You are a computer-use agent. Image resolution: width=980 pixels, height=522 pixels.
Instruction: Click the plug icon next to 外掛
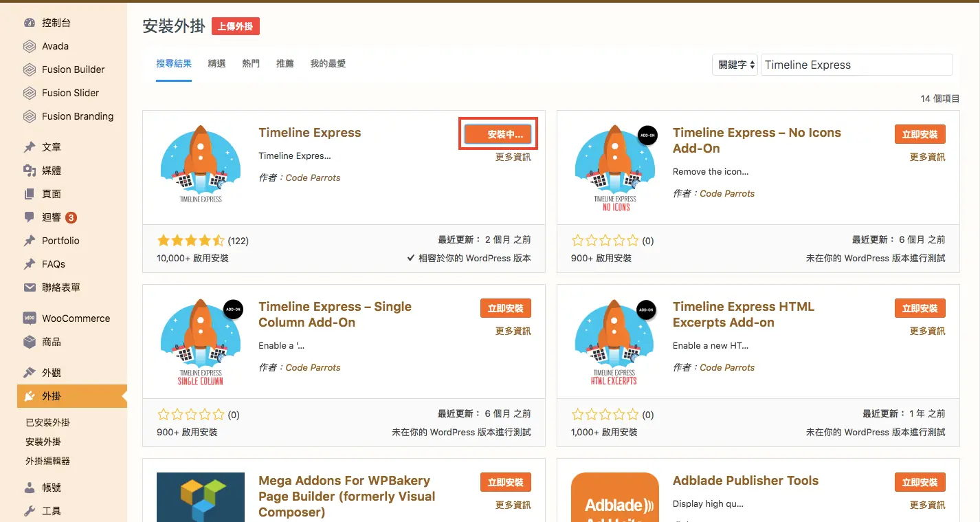[x=30, y=396]
